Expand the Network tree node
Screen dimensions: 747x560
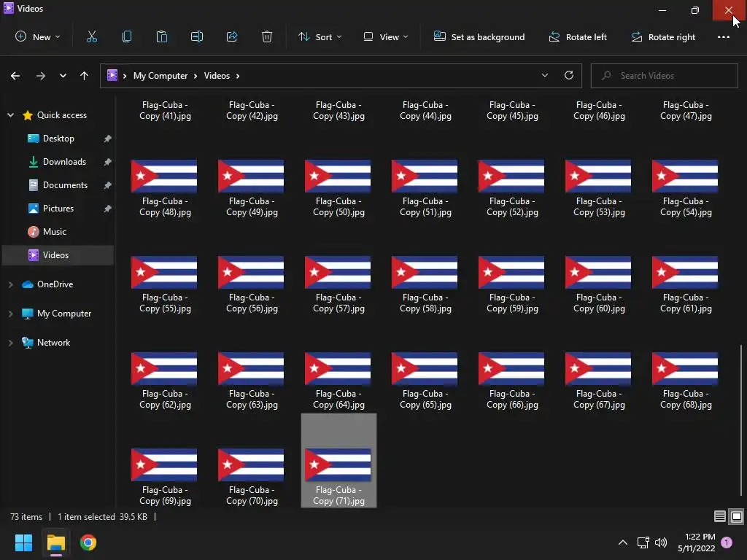click(x=10, y=343)
